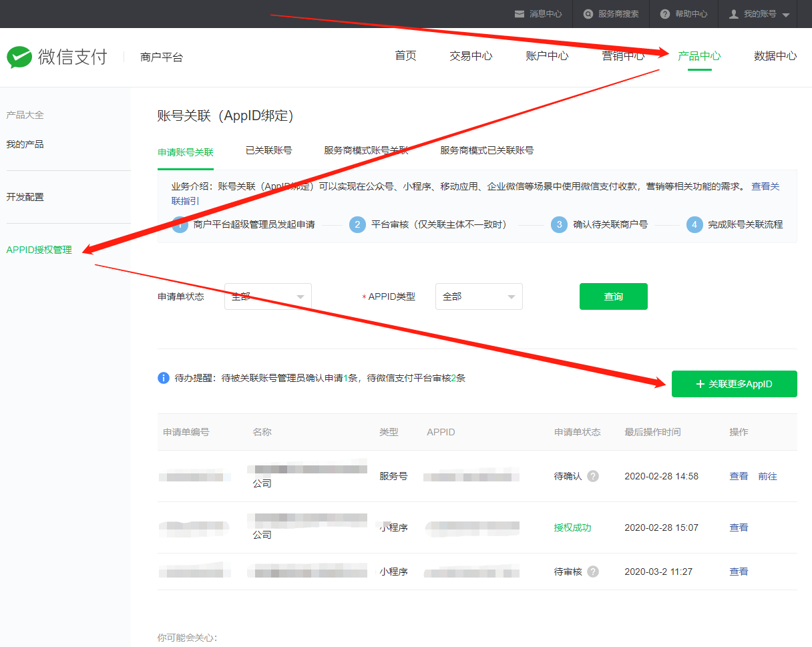Click APPID column header

point(441,432)
